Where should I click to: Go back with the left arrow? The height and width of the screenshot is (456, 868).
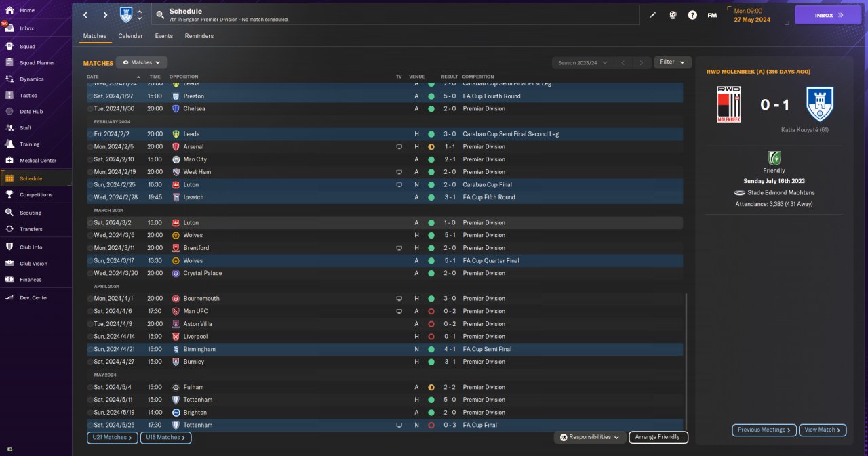point(85,15)
